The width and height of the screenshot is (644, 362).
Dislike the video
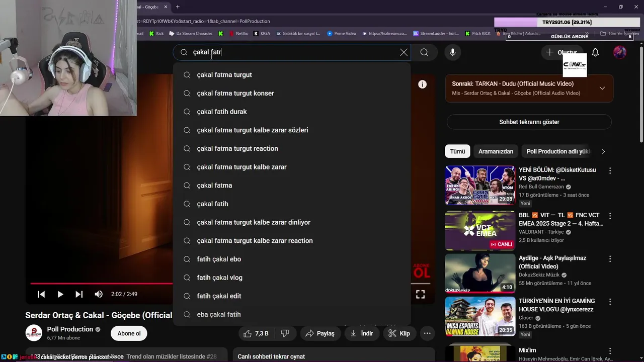click(x=285, y=333)
